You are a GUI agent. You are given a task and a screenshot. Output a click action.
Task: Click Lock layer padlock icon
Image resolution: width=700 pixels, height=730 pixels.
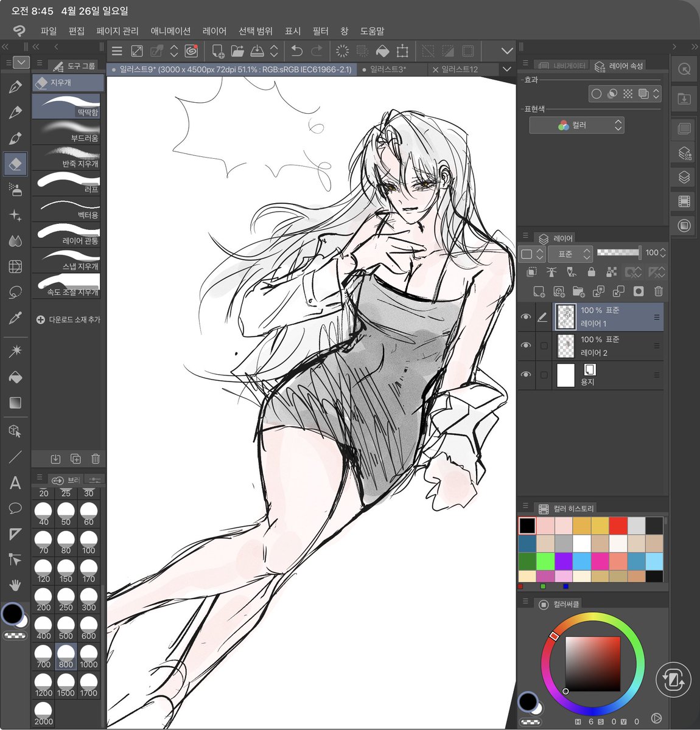pyautogui.click(x=591, y=273)
